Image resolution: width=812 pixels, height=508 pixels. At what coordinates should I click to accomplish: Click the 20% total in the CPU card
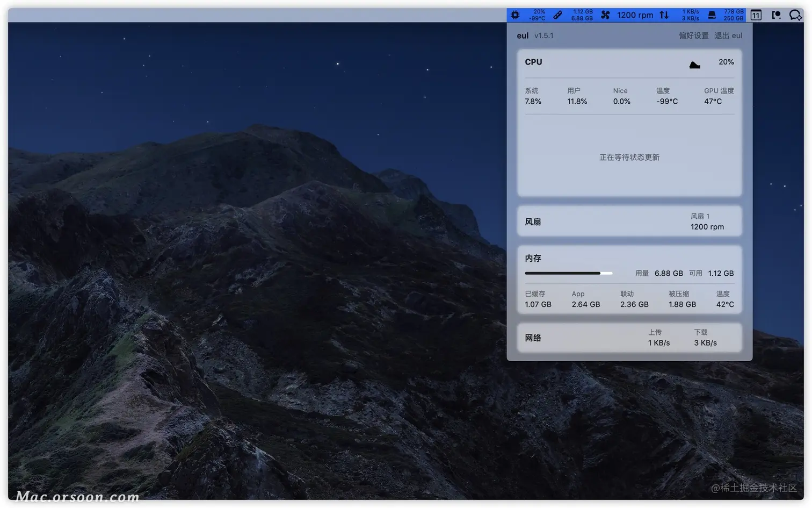726,62
